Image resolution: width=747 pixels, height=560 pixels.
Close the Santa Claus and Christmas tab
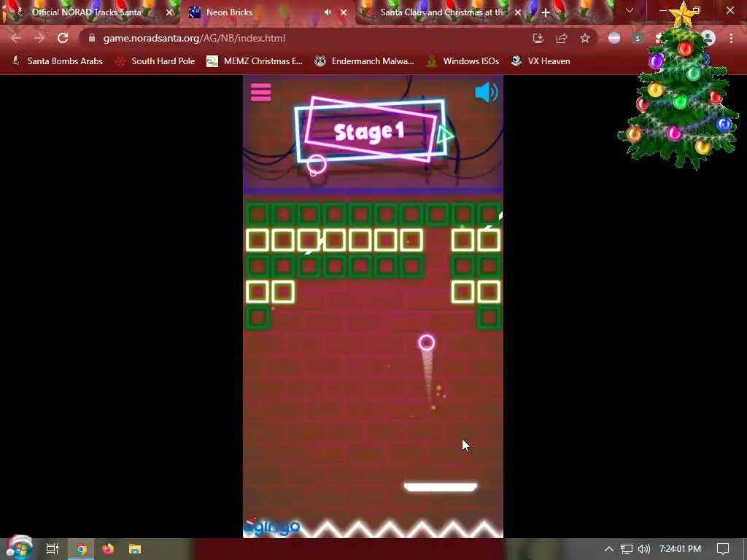518,12
